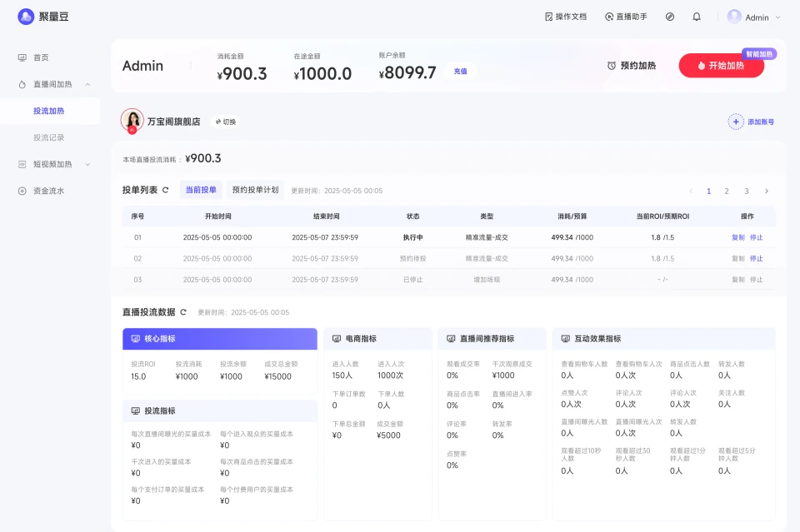The height and width of the screenshot is (532, 800).
Task: Open the 直播助手 assistant icon
Action: click(609, 17)
